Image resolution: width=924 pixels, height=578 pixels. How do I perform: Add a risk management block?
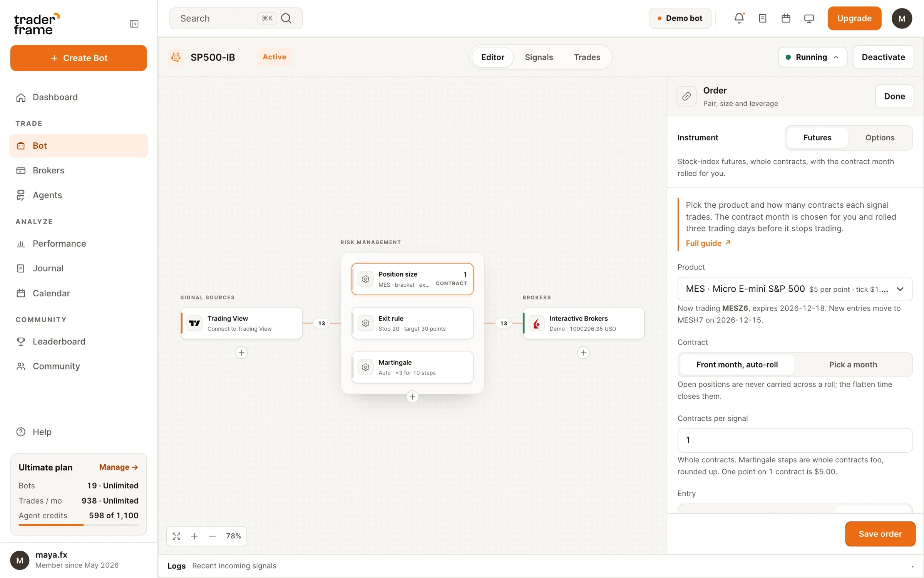[x=412, y=397]
